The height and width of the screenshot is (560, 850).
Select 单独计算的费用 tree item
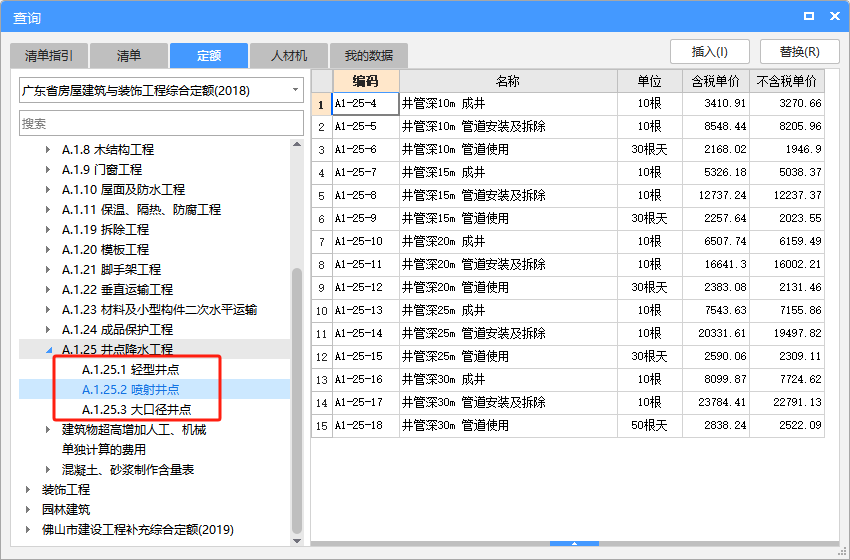104,450
